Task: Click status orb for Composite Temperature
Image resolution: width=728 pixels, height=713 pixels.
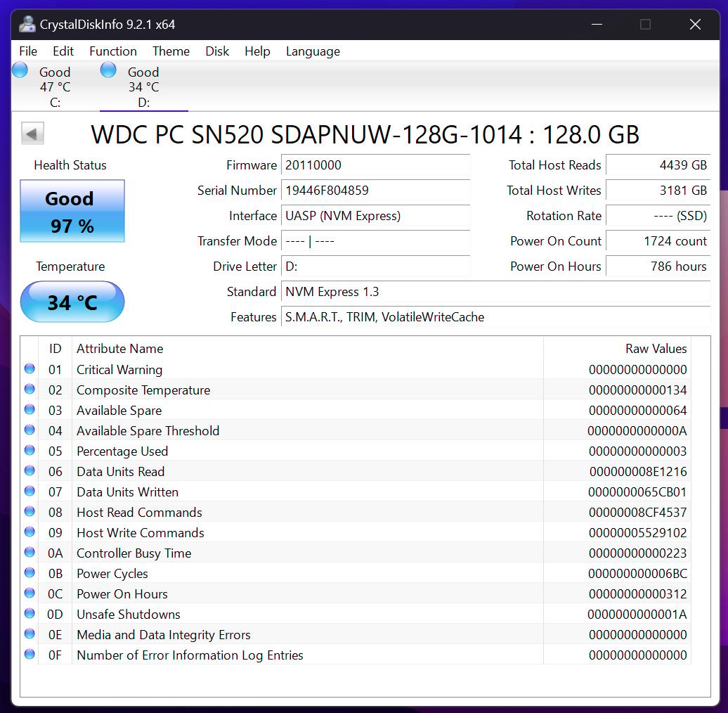Action: point(30,390)
